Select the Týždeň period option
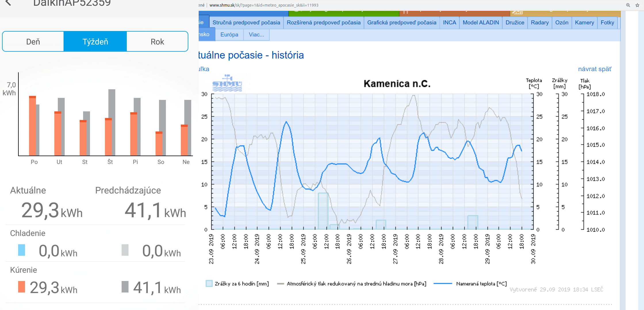Image resolution: width=644 pixels, height=310 pixels. pos(95,42)
